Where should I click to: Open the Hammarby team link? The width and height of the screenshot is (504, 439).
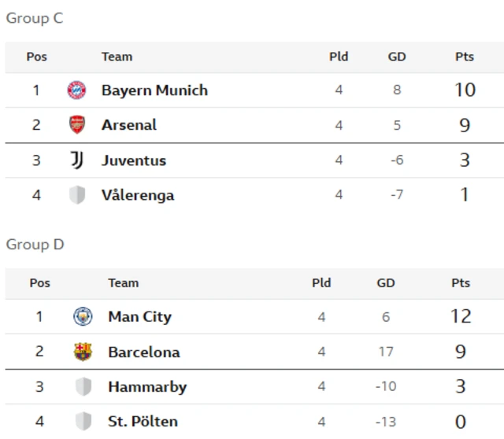[147, 386]
